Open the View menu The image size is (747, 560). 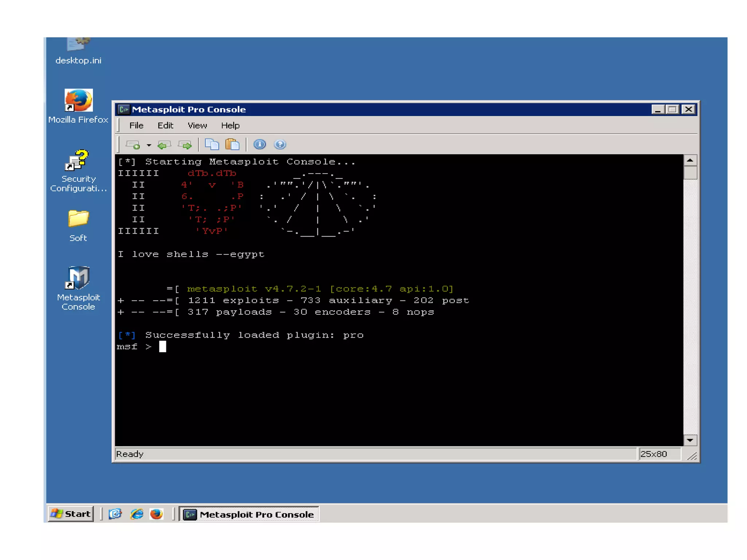[197, 125]
